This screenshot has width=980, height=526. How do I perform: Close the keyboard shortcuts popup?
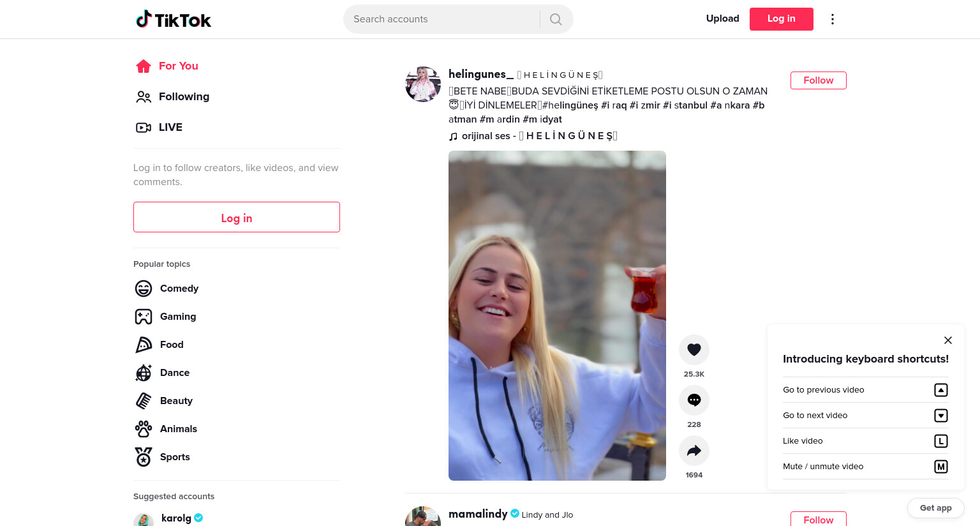click(x=948, y=340)
